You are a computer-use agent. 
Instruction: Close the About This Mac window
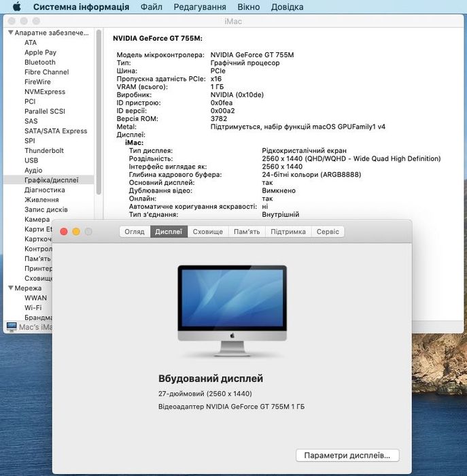click(x=64, y=232)
